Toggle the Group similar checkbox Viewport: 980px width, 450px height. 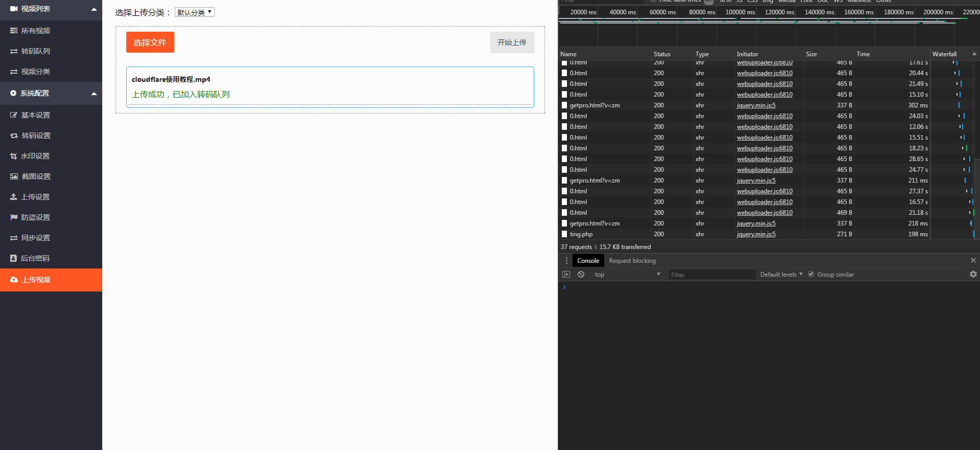pos(811,275)
